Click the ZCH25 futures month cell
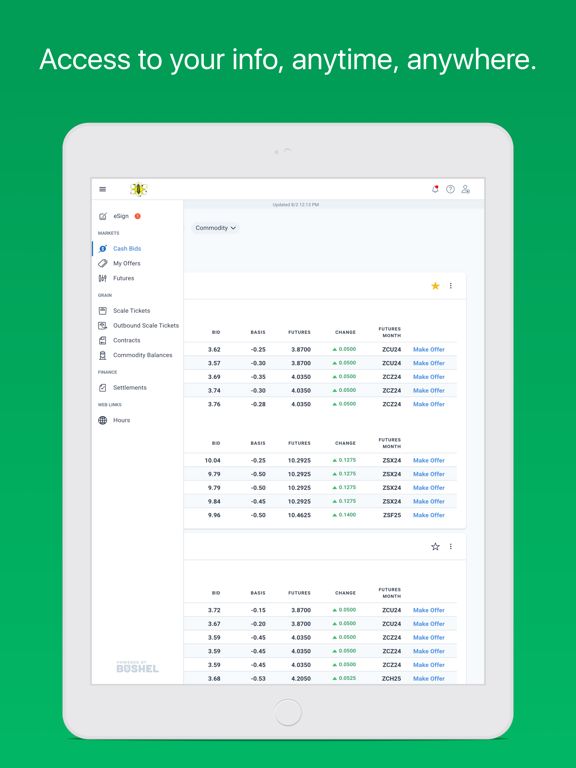Image resolution: width=576 pixels, height=768 pixels. [x=391, y=679]
